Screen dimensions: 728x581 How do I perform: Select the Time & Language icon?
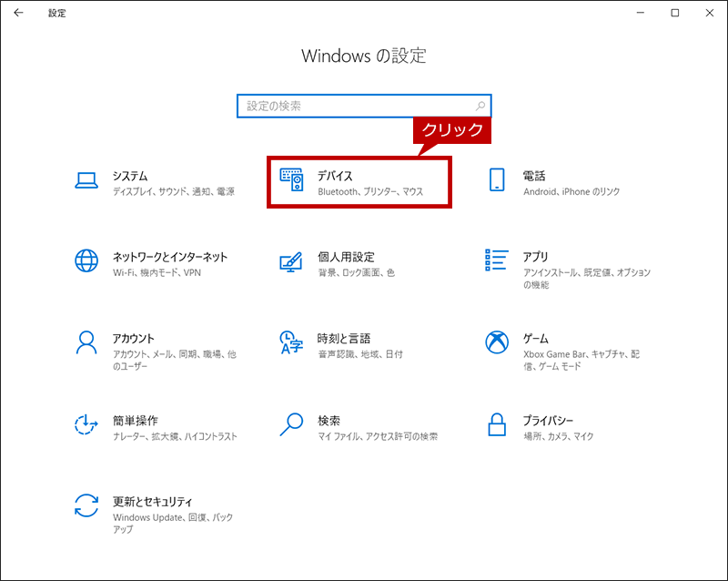pyautogui.click(x=291, y=342)
